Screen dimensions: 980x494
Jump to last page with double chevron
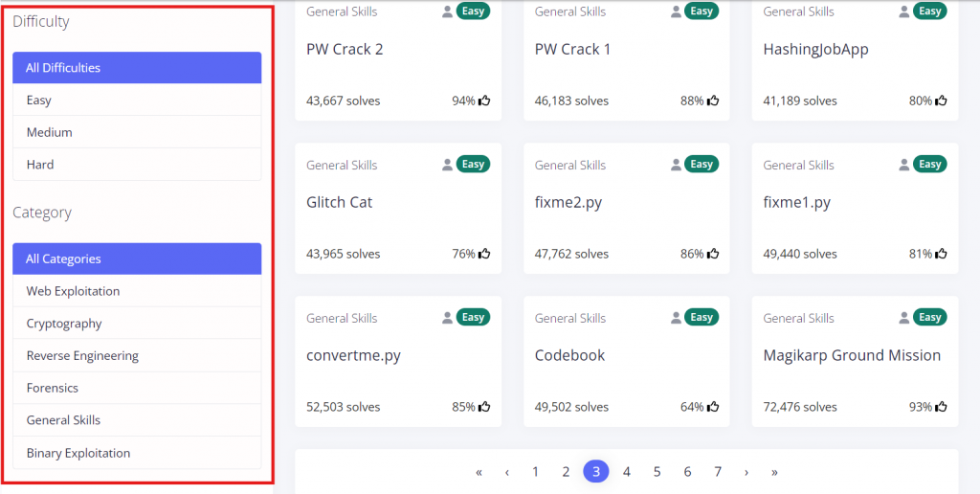(x=775, y=472)
